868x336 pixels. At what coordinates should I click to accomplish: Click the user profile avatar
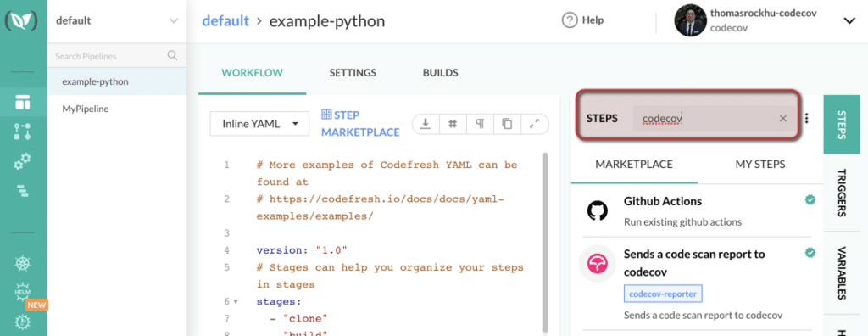point(690,20)
